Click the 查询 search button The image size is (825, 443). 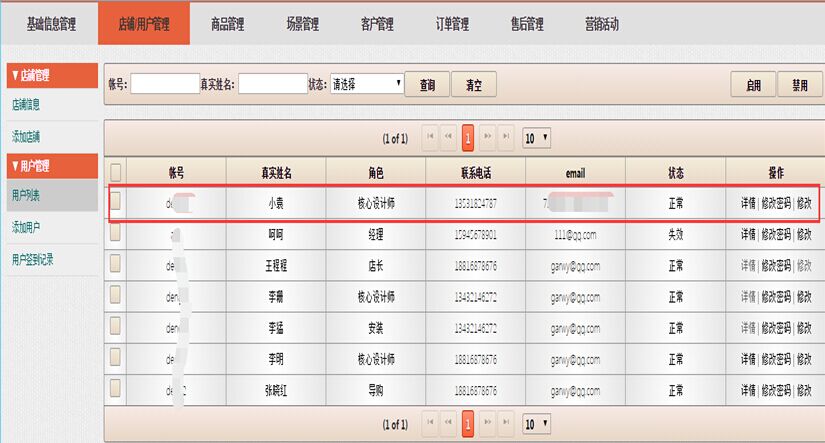(x=427, y=85)
